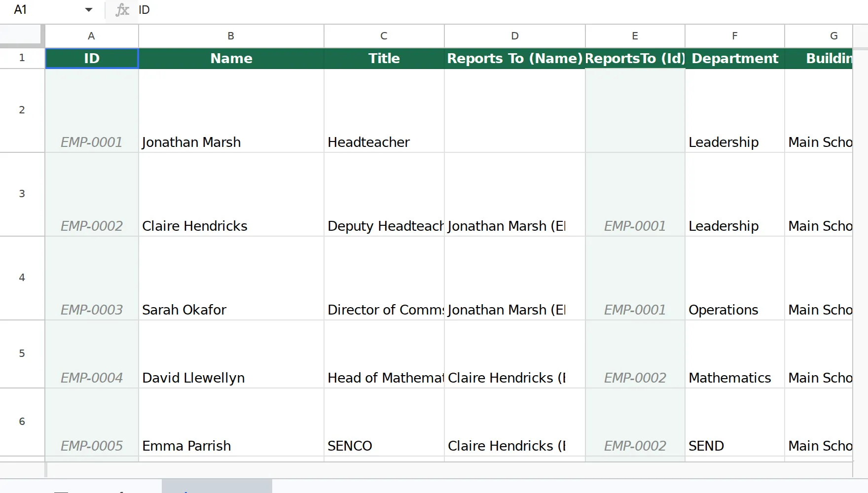
Task: Select the Deputy Headteacher title cell
Action: click(384, 194)
